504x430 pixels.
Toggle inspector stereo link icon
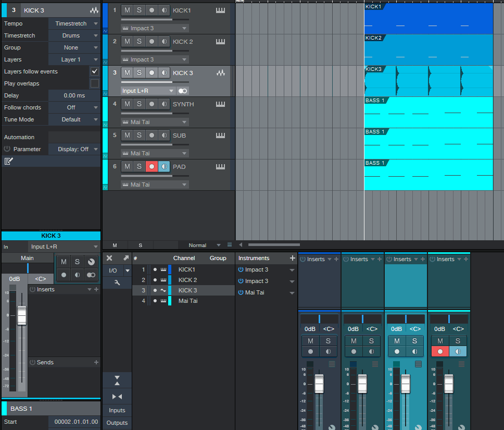91,275
